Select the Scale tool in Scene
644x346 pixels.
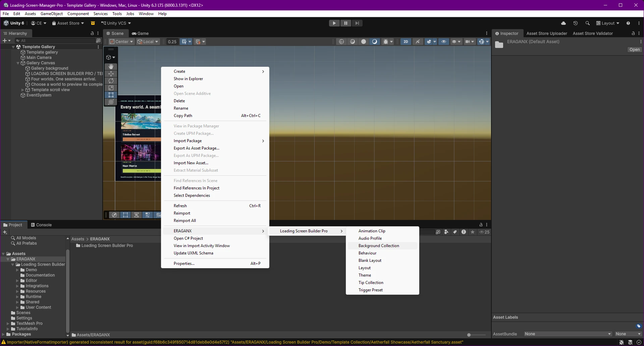click(111, 88)
